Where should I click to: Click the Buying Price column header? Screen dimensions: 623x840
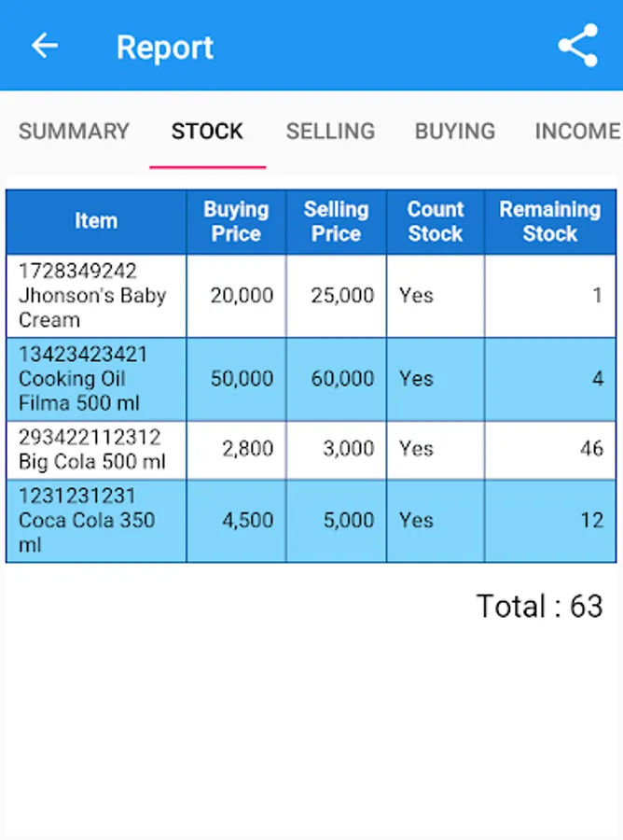pyautogui.click(x=236, y=221)
